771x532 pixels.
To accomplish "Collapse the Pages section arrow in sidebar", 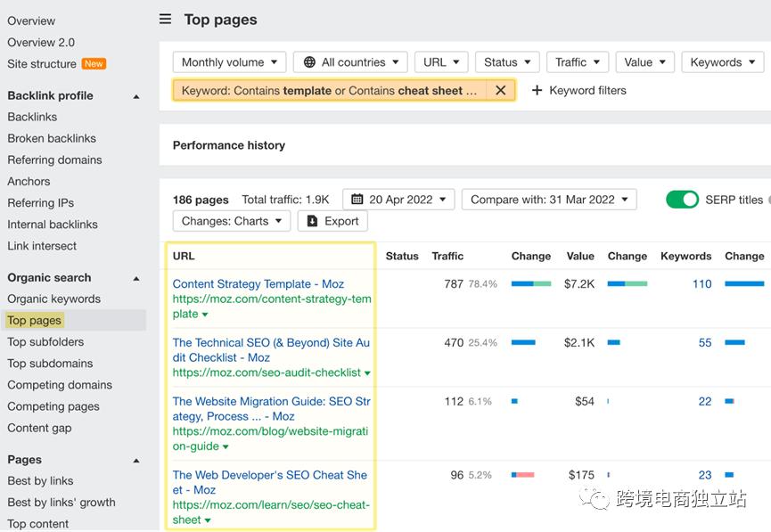I will click(136, 461).
